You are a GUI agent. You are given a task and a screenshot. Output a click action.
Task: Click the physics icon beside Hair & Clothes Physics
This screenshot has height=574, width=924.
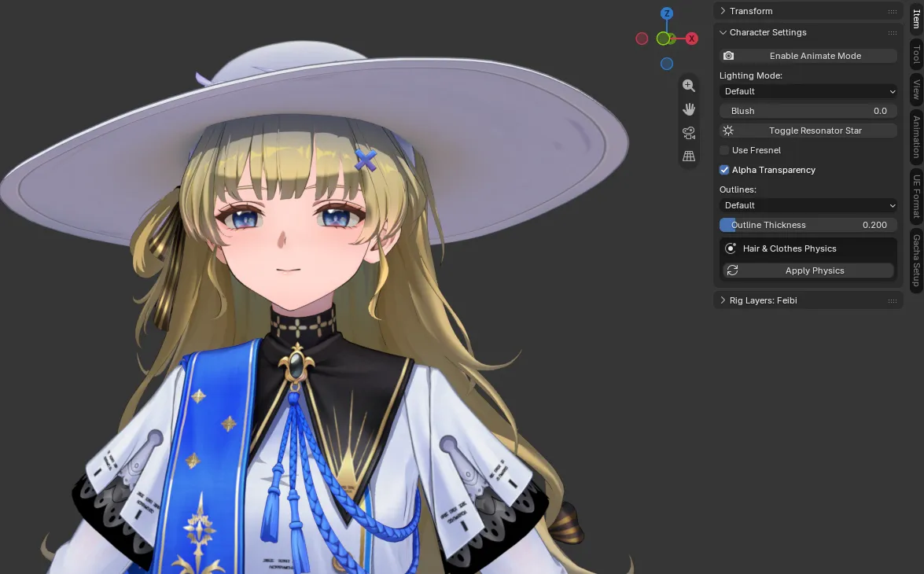click(x=731, y=248)
